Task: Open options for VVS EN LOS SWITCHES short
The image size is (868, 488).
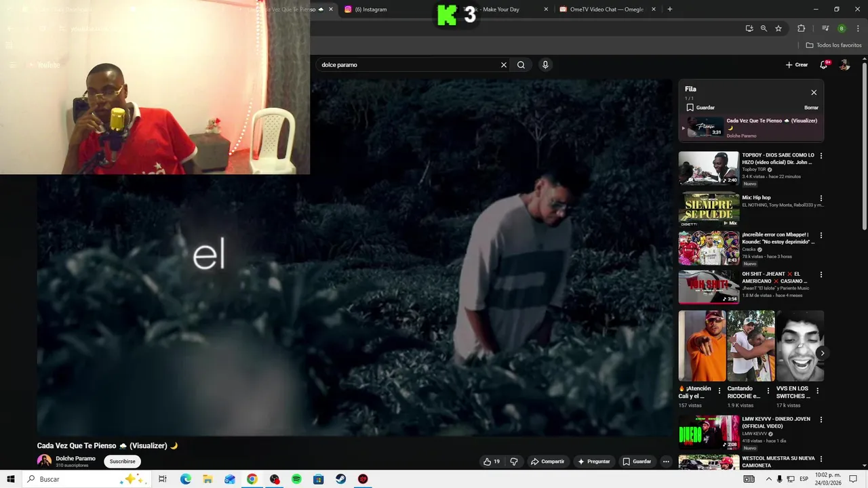Action: click(x=817, y=391)
